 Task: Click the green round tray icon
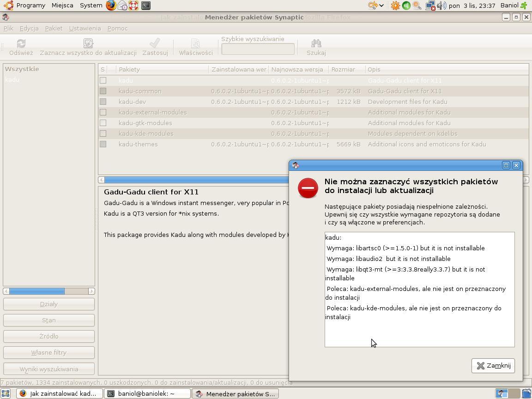(406, 6)
